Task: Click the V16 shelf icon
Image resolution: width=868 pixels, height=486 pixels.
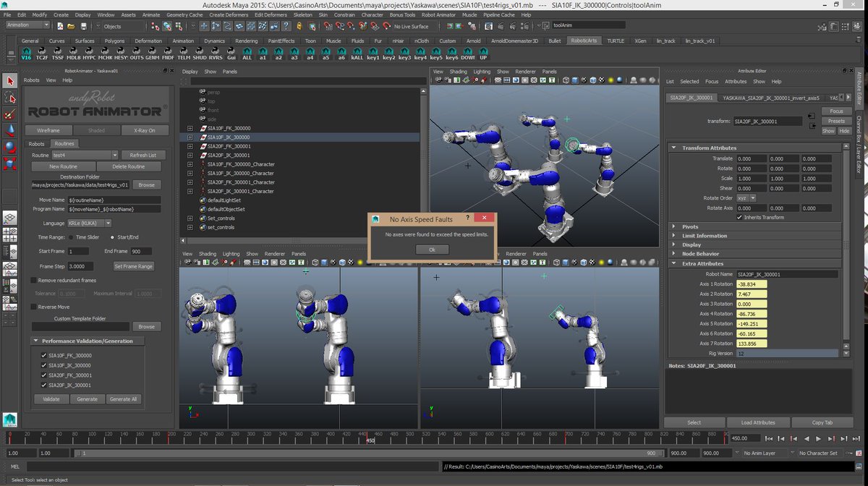Action: (x=27, y=54)
